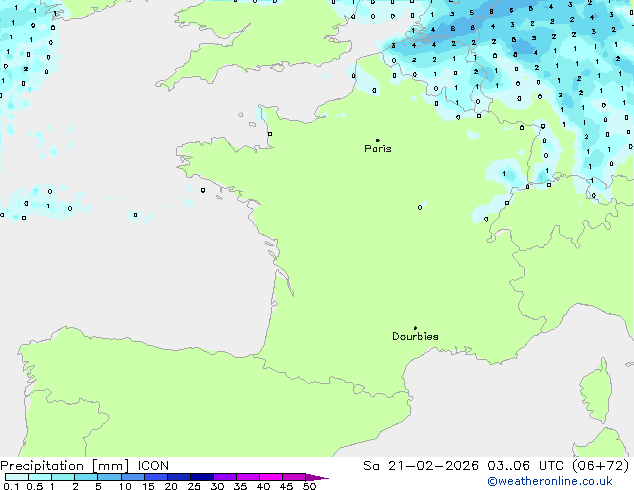
Task: Click the Dourbies location label
Action: (415, 336)
